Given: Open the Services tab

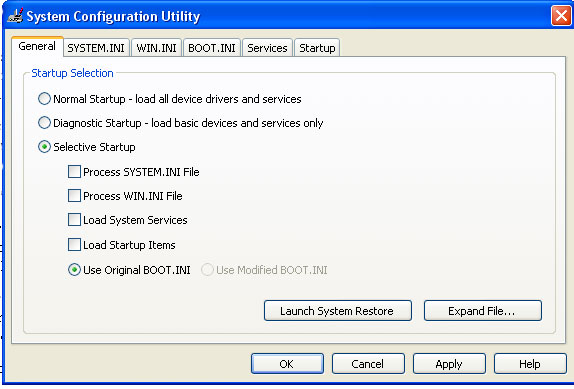Looking at the screenshot, I should [267, 48].
